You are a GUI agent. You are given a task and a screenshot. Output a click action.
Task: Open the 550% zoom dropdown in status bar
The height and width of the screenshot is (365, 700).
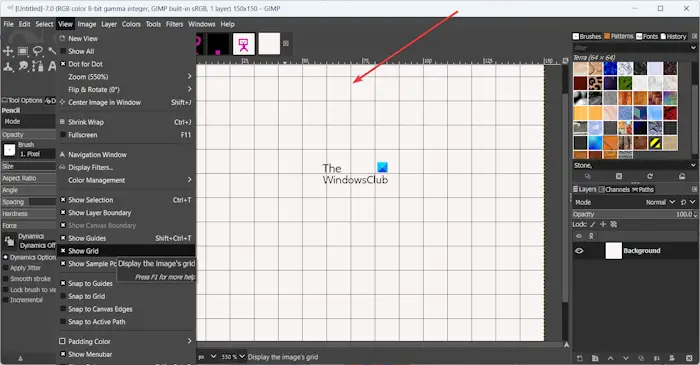click(x=233, y=357)
